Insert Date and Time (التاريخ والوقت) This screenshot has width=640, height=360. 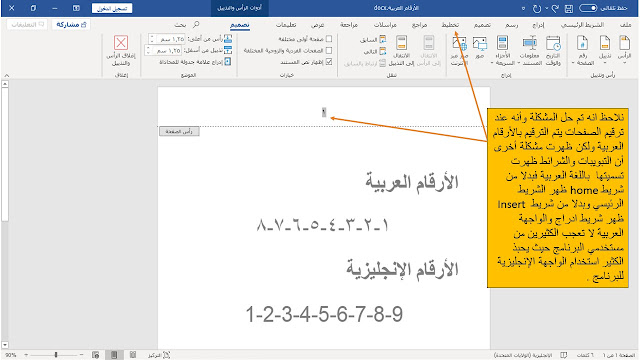[x=553, y=51]
